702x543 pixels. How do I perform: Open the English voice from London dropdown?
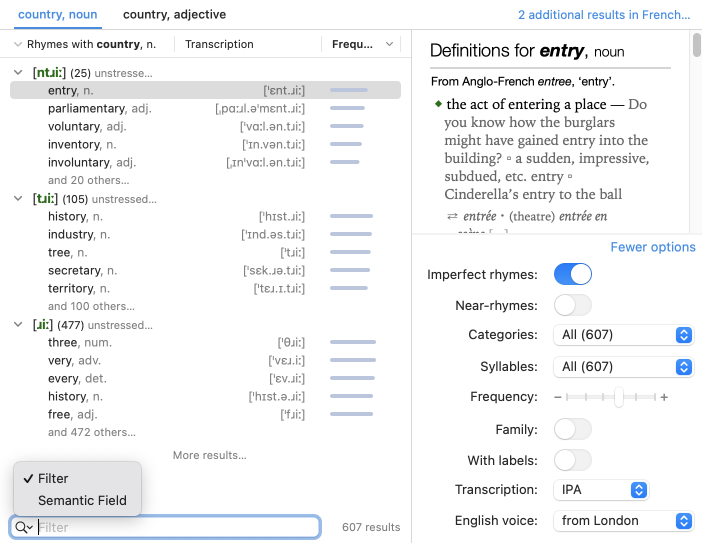(623, 521)
